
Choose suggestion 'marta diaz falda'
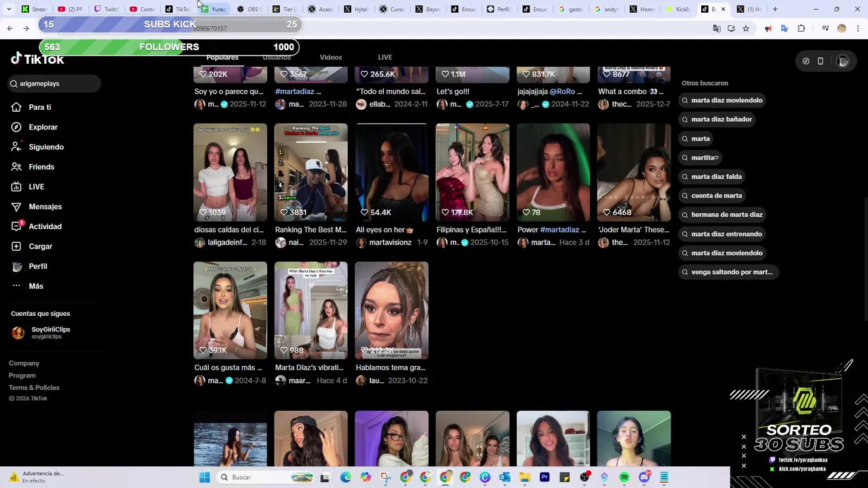712,176
